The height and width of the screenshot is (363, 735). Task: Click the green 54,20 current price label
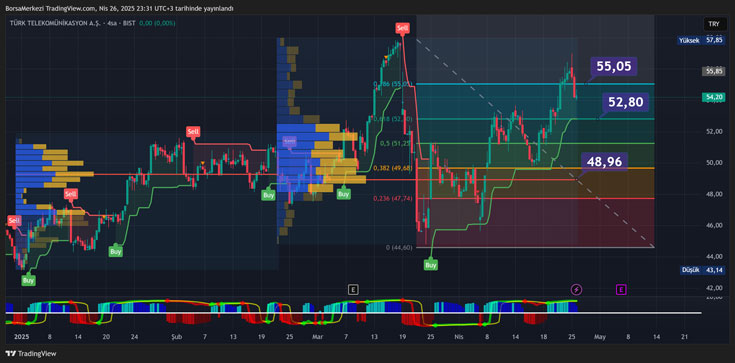713,97
